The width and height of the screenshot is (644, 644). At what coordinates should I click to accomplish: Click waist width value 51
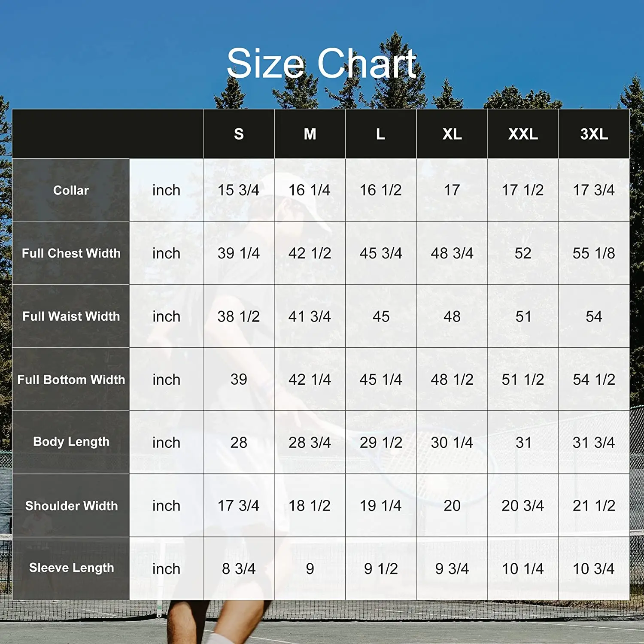click(x=523, y=316)
